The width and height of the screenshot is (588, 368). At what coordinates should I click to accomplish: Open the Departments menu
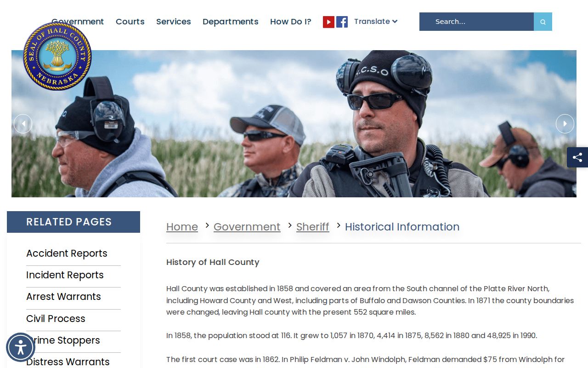[231, 22]
